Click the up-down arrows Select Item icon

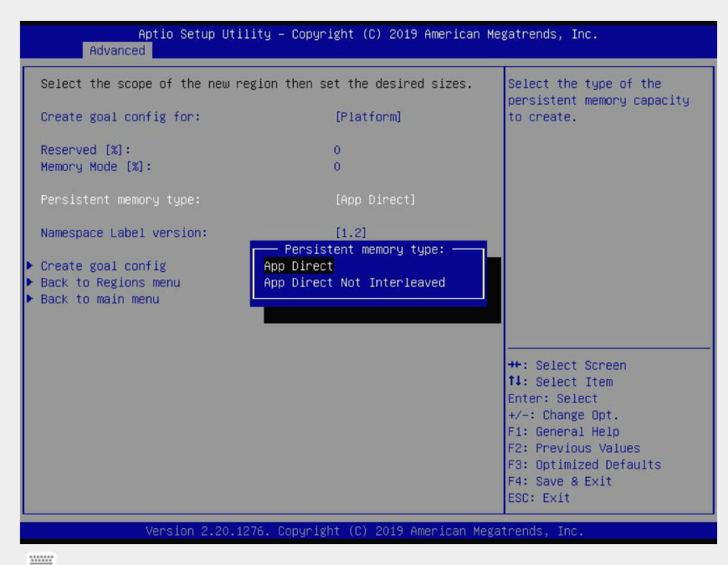tap(514, 381)
